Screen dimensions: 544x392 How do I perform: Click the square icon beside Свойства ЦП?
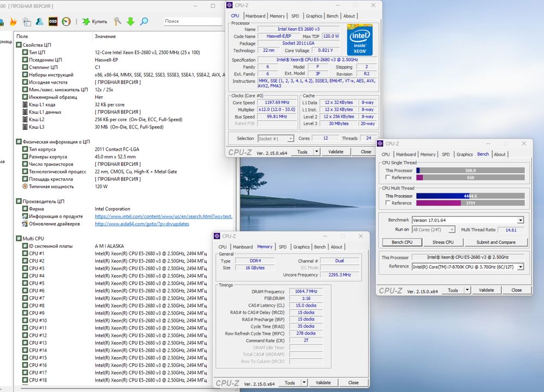coord(19,45)
